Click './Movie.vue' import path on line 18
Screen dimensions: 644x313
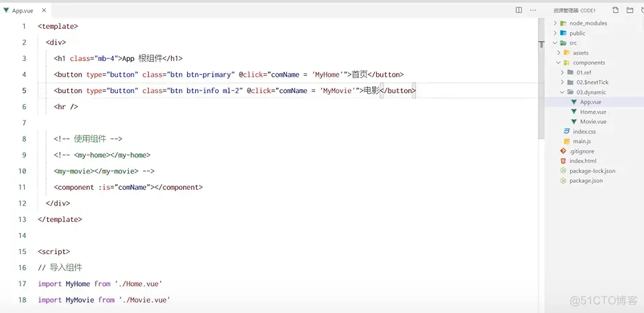coord(145,300)
